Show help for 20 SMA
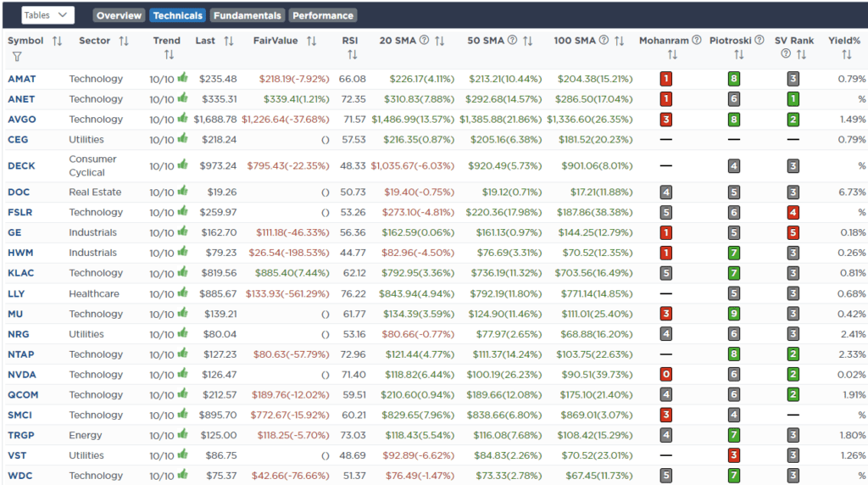The image size is (868, 485). point(424,40)
